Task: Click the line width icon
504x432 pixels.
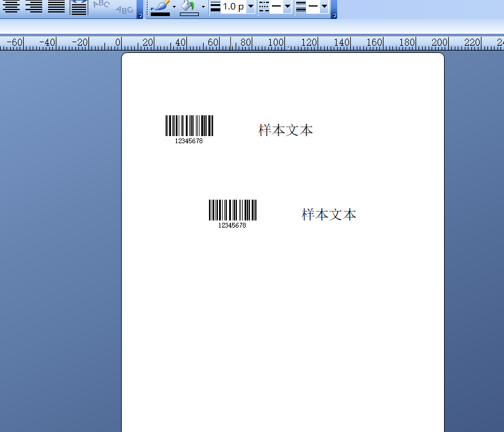Action: 215,7
